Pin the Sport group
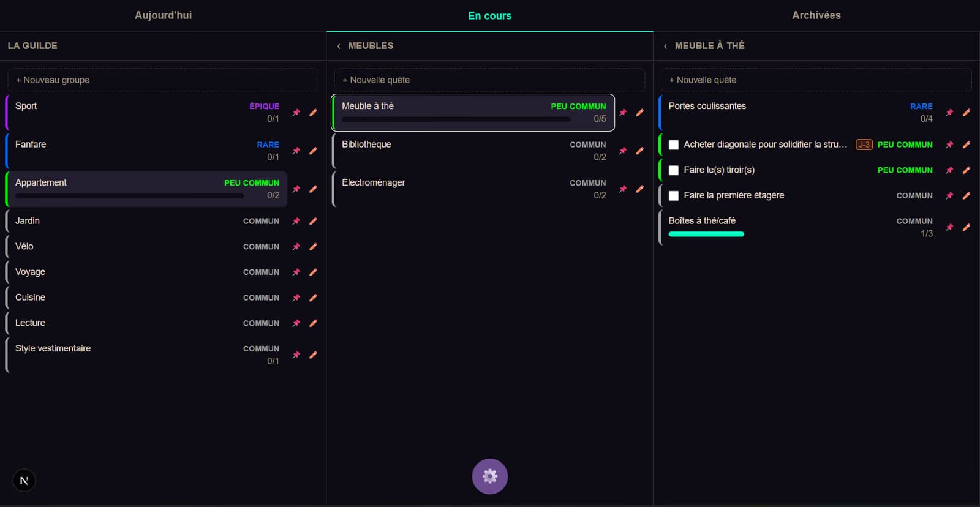The image size is (980, 507). pyautogui.click(x=296, y=113)
